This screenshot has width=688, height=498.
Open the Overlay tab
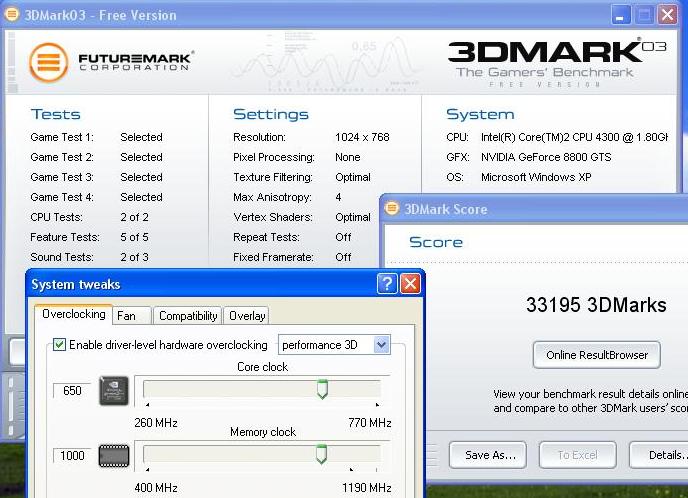point(247,316)
